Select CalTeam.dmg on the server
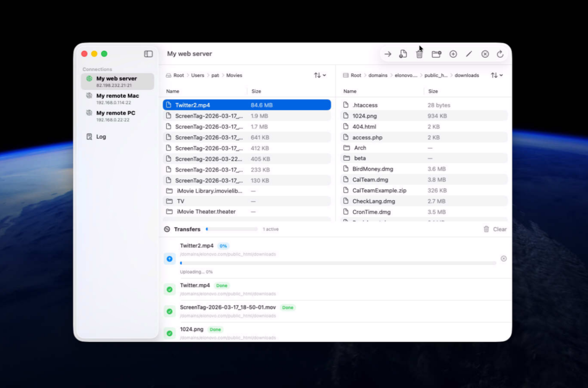Image resolution: width=588 pixels, height=388 pixels. point(424,180)
